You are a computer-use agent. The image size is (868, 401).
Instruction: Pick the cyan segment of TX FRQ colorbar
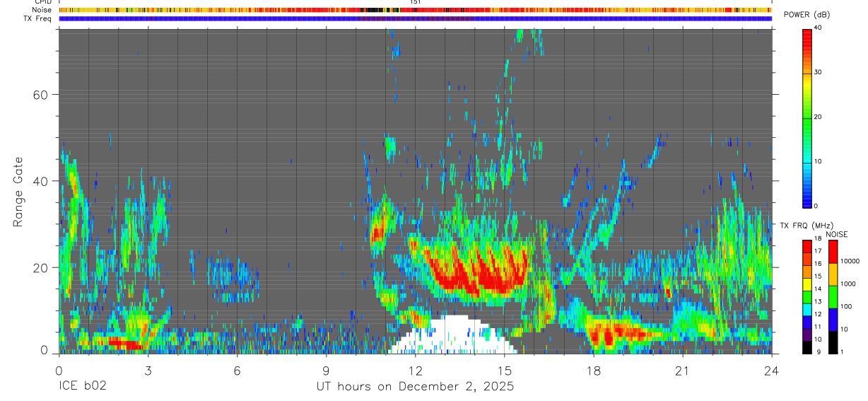tap(807, 310)
